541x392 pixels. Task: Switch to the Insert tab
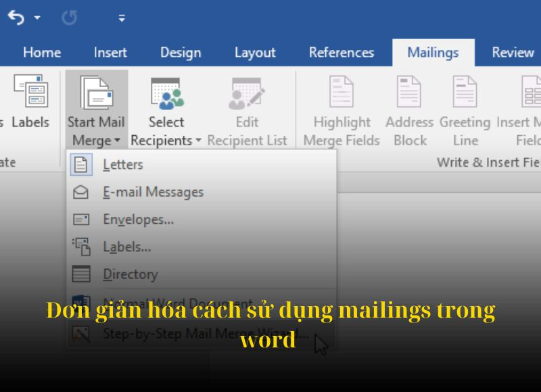110,53
